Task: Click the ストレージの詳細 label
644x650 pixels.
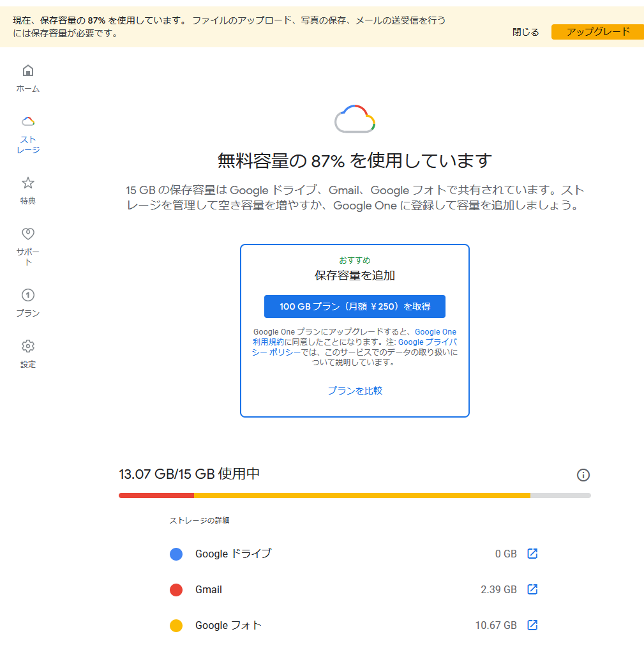Action: pyautogui.click(x=199, y=520)
